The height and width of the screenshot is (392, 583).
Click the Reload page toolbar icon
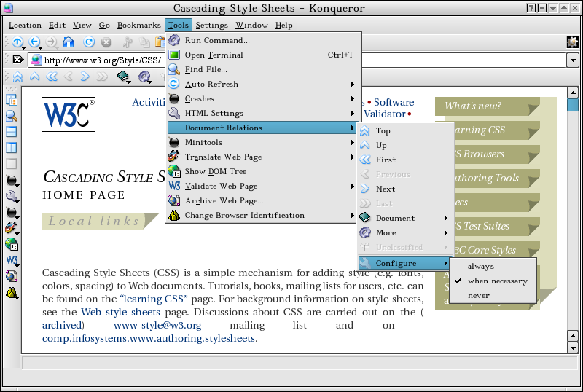(89, 42)
